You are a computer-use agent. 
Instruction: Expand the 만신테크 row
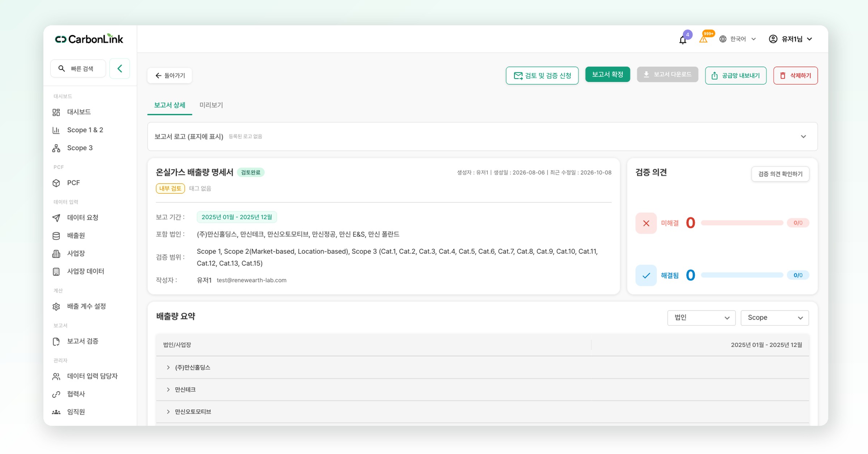point(168,390)
